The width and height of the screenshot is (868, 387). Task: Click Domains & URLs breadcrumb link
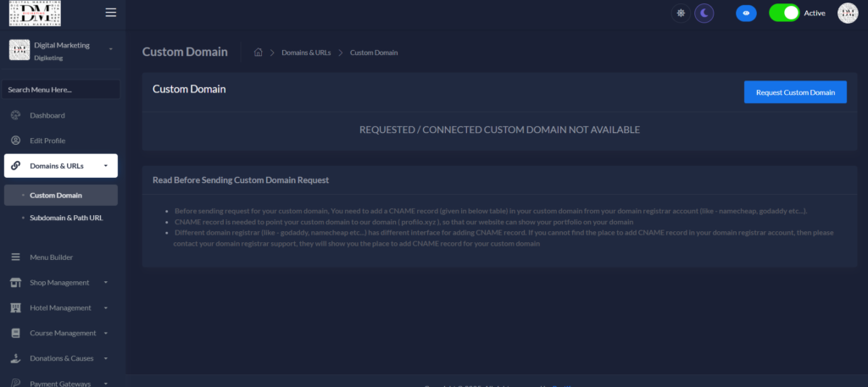click(306, 53)
